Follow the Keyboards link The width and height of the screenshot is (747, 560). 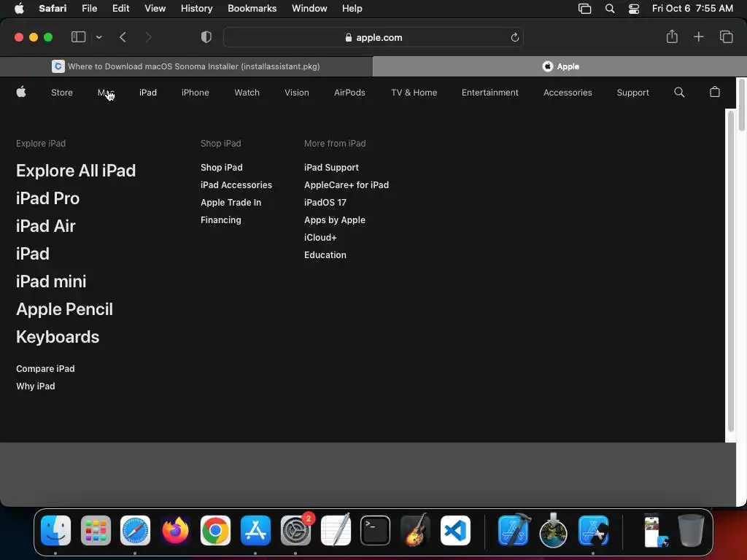[58, 337]
